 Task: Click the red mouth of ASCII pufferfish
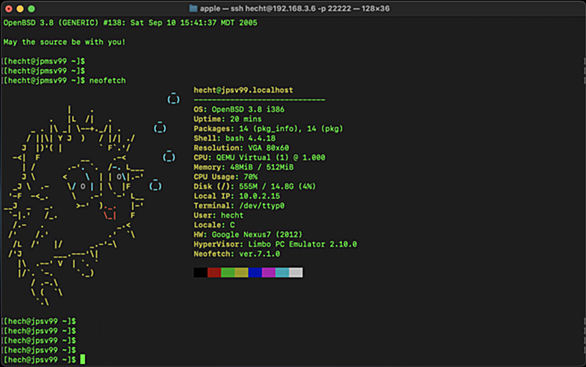(110, 212)
